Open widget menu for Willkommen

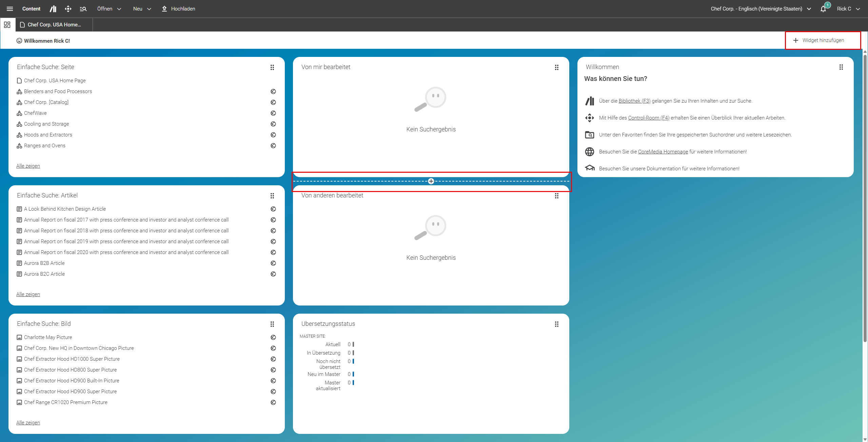coord(841,67)
